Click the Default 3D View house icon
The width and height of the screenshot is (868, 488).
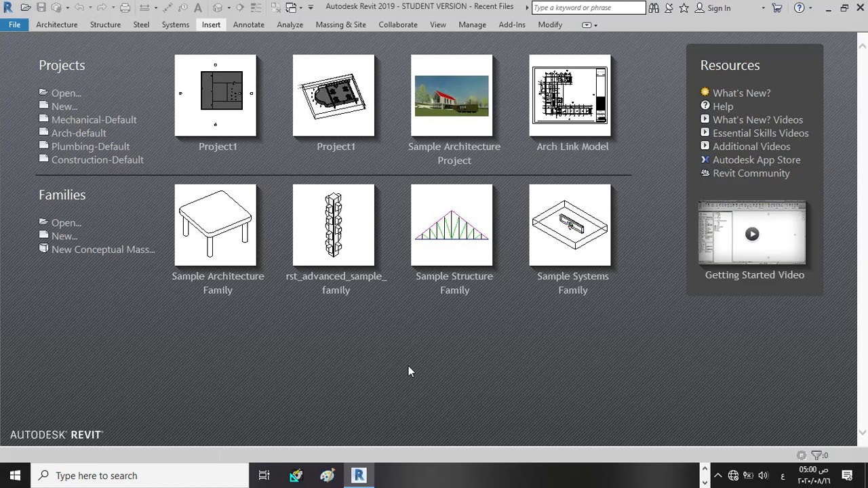218,7
